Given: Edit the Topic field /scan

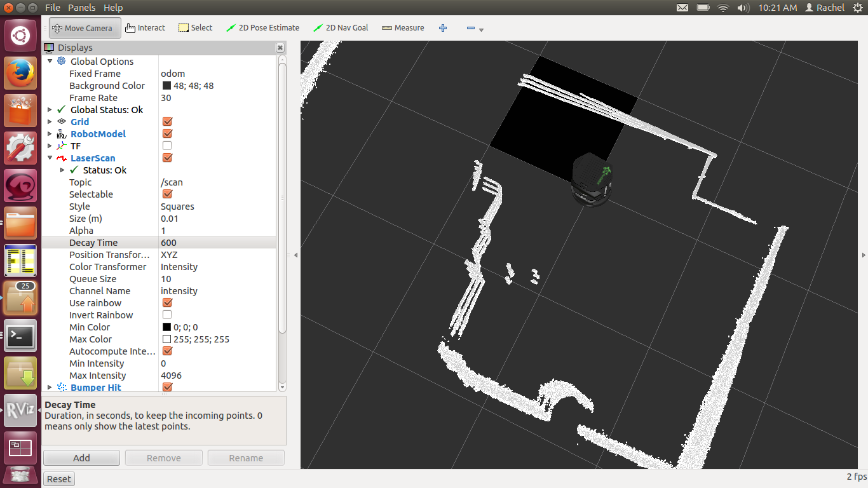Looking at the screenshot, I should (217, 182).
